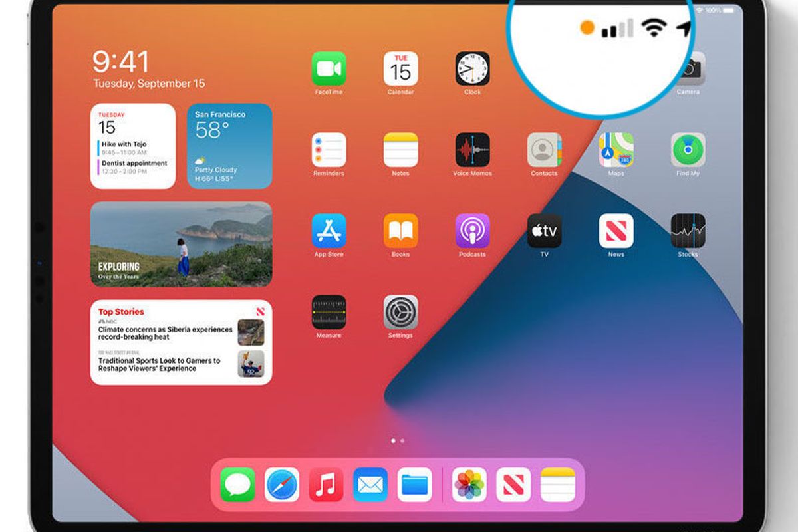The image size is (798, 532).
Task: Launch Notes from the home screen grid
Action: (401, 150)
